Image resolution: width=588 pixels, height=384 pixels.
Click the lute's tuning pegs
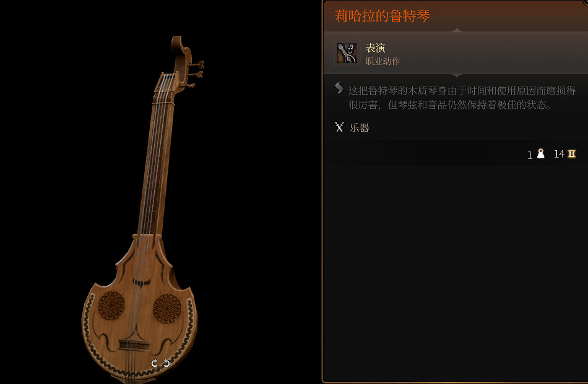tap(195, 74)
